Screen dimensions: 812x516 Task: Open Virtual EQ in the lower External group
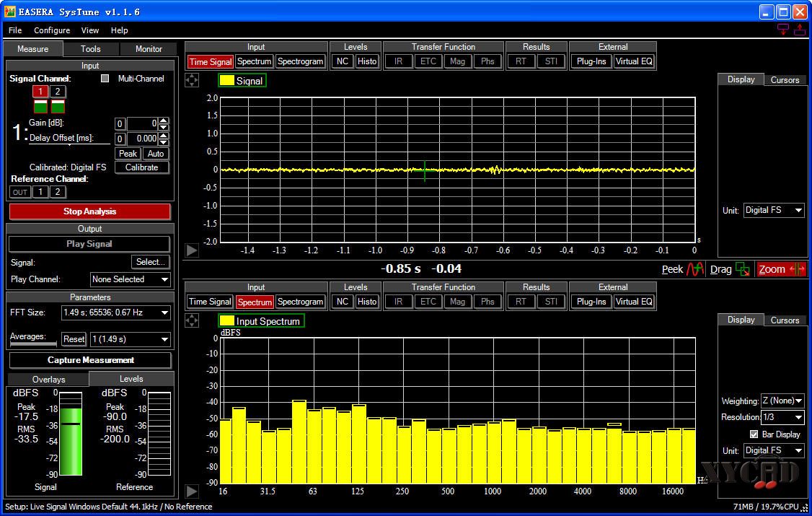click(x=634, y=302)
